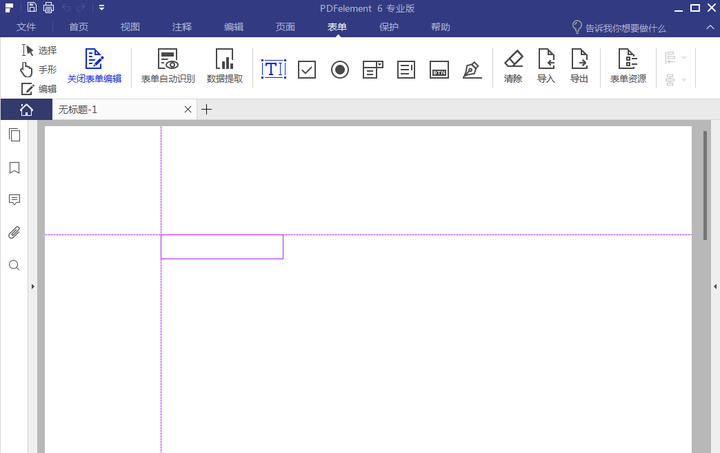Click 导出 export form data
The image size is (720, 453).
tap(579, 66)
